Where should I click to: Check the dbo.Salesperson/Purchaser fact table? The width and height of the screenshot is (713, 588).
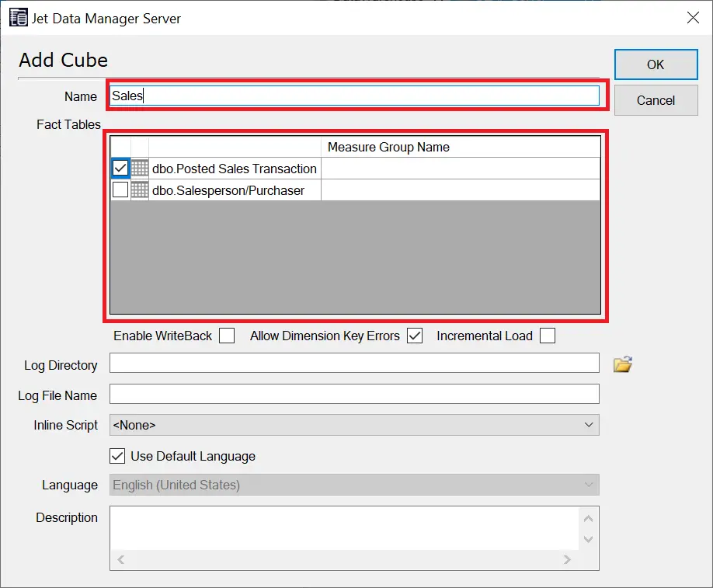120,190
